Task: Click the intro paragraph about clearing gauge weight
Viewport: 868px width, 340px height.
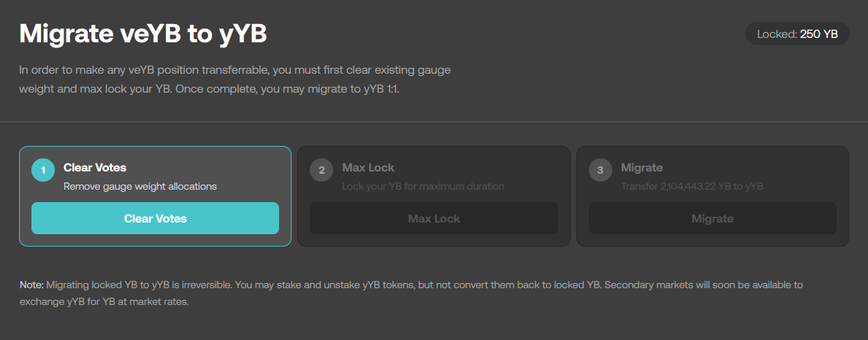Action: click(x=235, y=71)
